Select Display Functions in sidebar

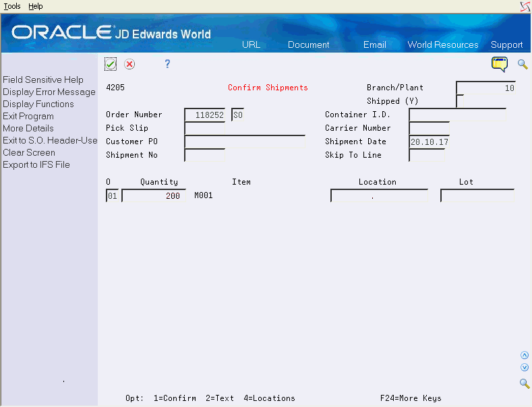coord(38,104)
